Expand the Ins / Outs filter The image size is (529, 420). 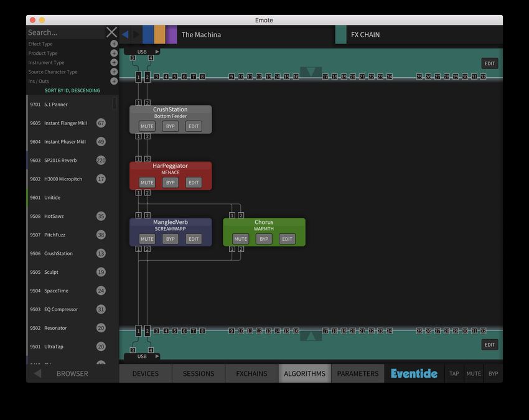[x=114, y=81]
